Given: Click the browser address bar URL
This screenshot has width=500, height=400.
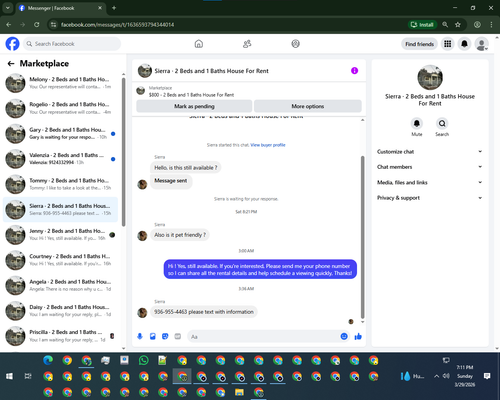Looking at the screenshot, I should tap(117, 24).
